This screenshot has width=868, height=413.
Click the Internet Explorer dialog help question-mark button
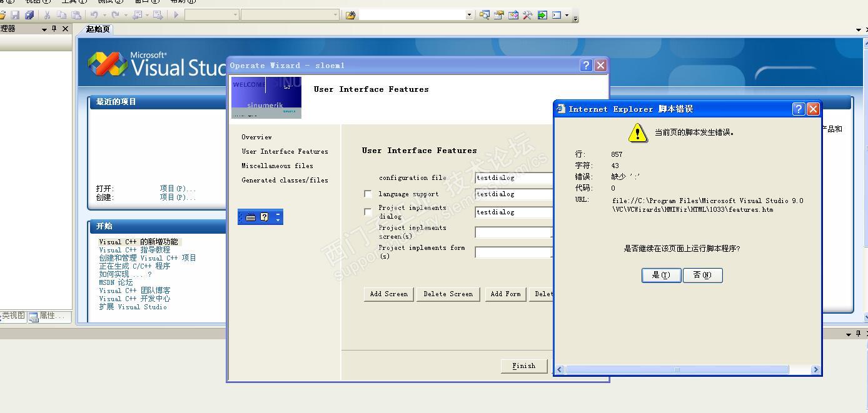coord(799,109)
